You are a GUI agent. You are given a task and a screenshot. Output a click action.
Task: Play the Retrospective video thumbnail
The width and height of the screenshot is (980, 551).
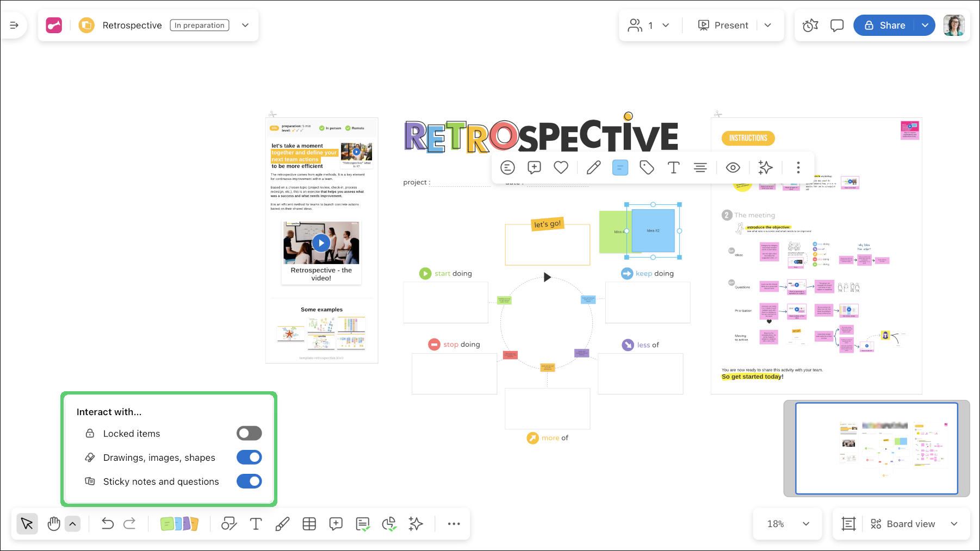point(321,243)
